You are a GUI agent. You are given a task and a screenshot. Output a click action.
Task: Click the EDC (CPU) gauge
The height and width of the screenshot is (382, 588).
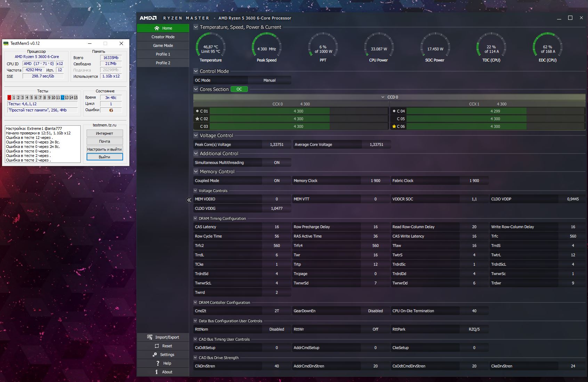[548, 47]
